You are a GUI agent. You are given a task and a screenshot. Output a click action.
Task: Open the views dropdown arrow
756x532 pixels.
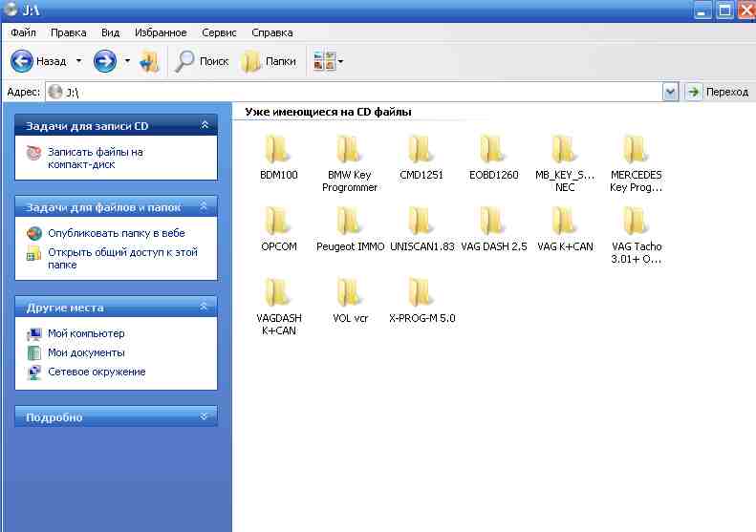[x=340, y=61]
